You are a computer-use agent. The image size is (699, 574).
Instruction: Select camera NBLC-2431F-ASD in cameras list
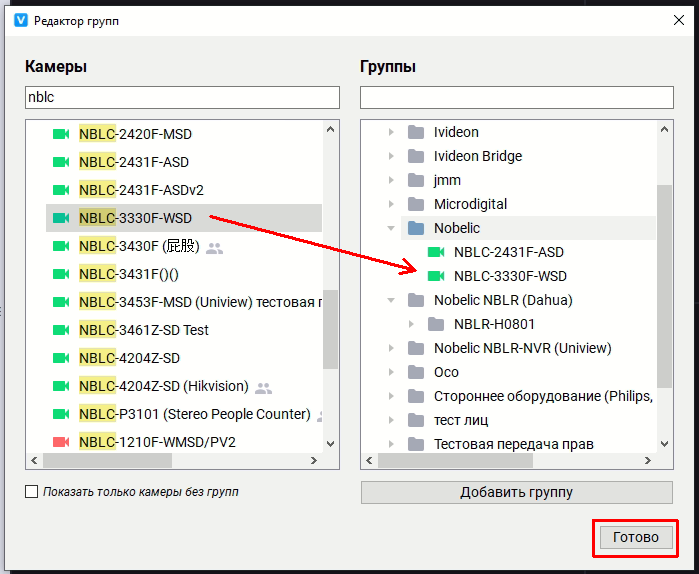[x=184, y=162]
